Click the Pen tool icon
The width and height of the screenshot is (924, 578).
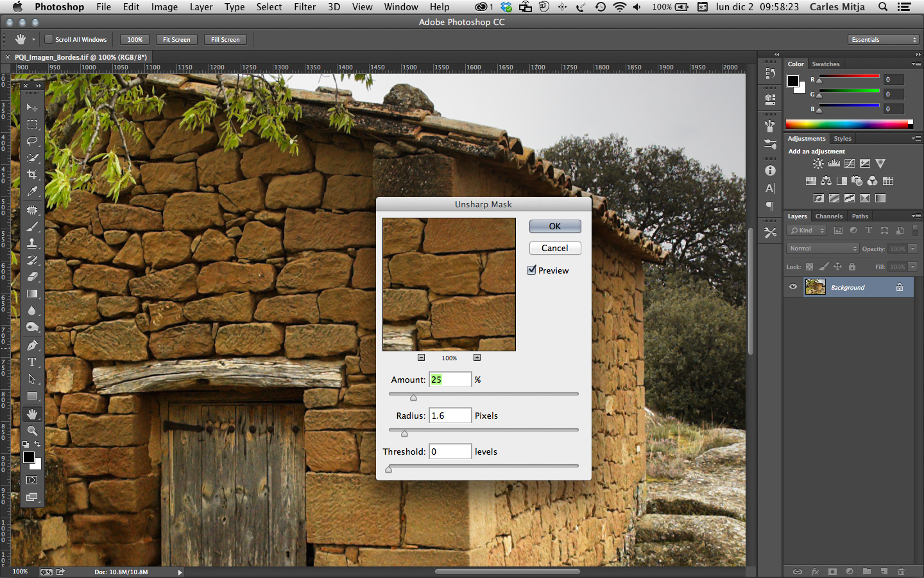pos(32,346)
